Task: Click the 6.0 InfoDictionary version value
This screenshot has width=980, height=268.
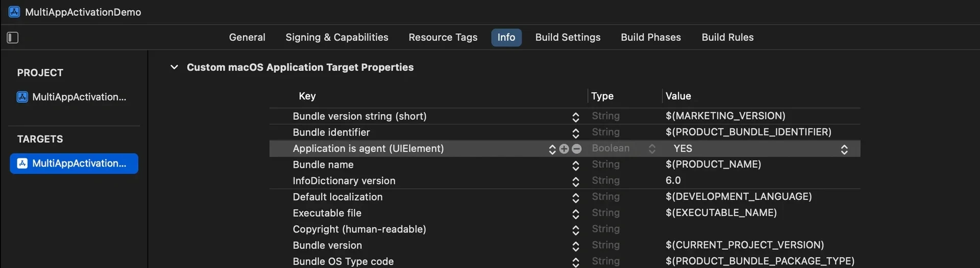Action: [673, 180]
